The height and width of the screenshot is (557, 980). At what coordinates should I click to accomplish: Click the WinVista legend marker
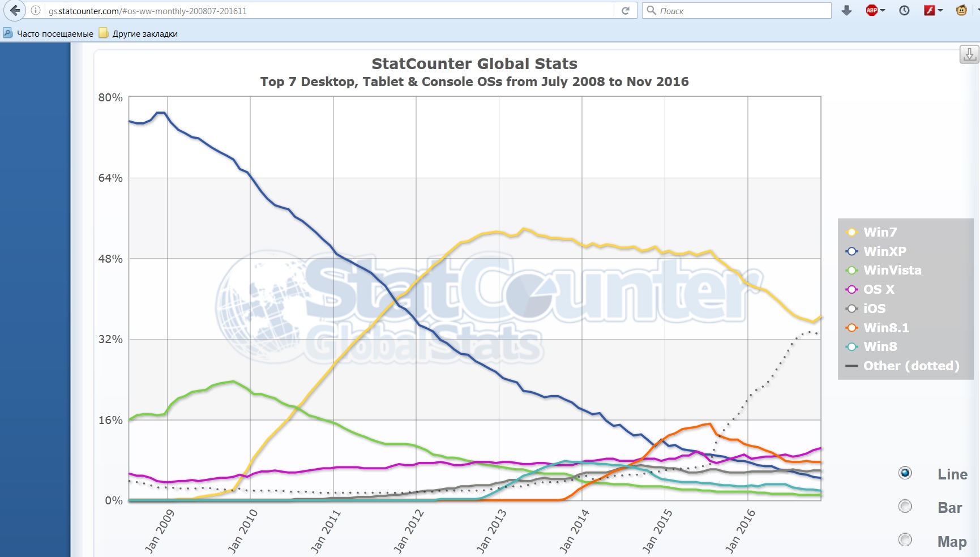851,271
